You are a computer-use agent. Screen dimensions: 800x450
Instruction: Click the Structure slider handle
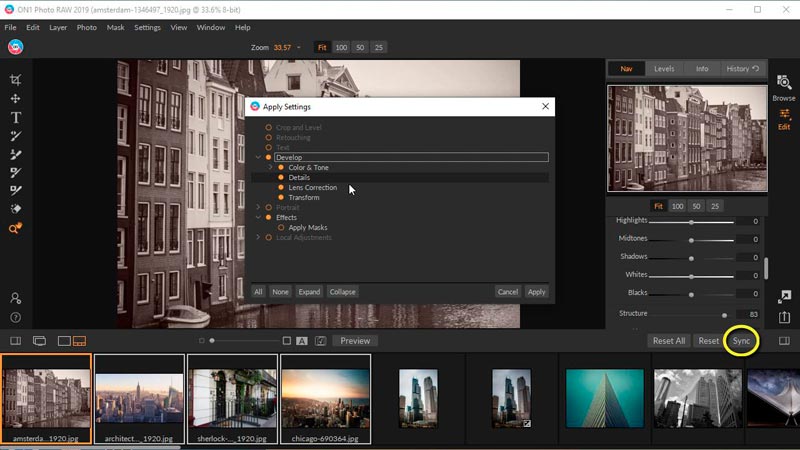724,315
